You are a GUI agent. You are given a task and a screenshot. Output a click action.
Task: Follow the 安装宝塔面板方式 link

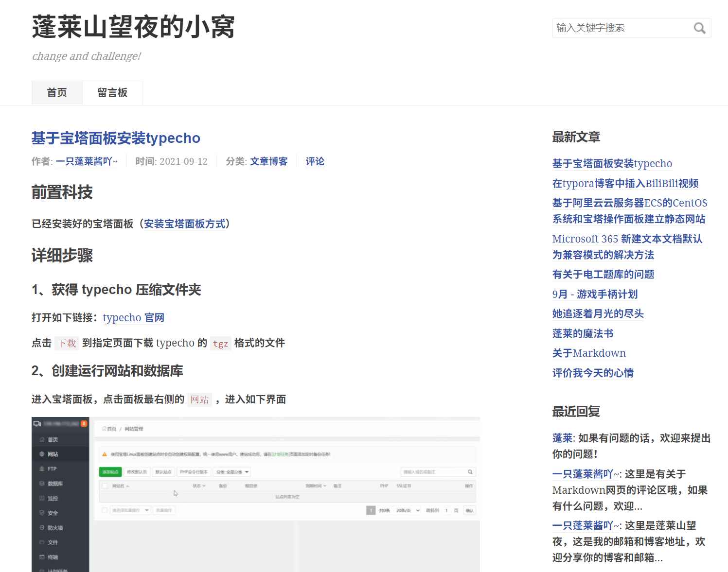(184, 224)
